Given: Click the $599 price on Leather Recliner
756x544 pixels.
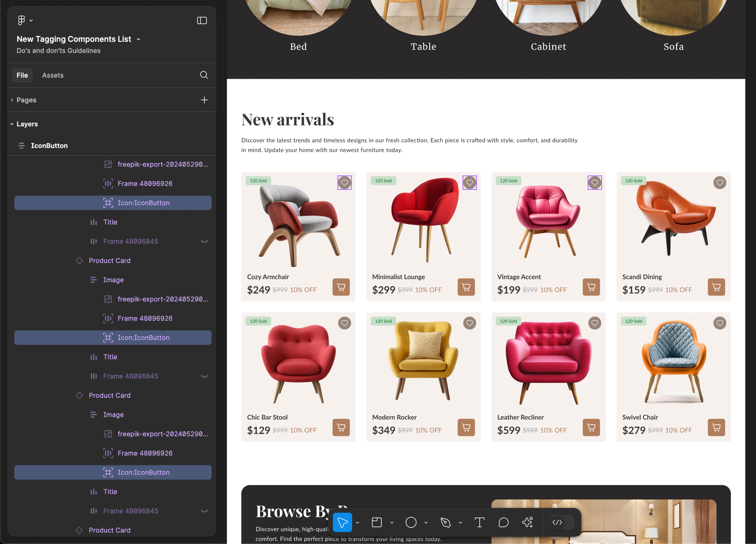Looking at the screenshot, I should 509,430.
